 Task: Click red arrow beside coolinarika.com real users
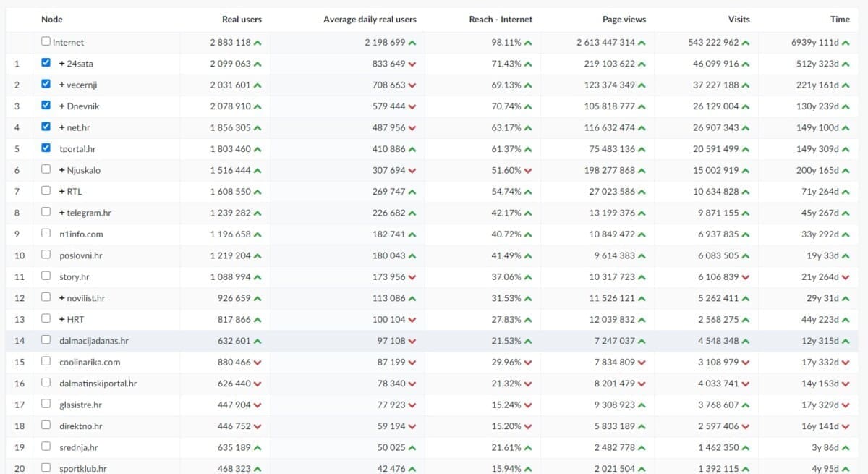258,362
